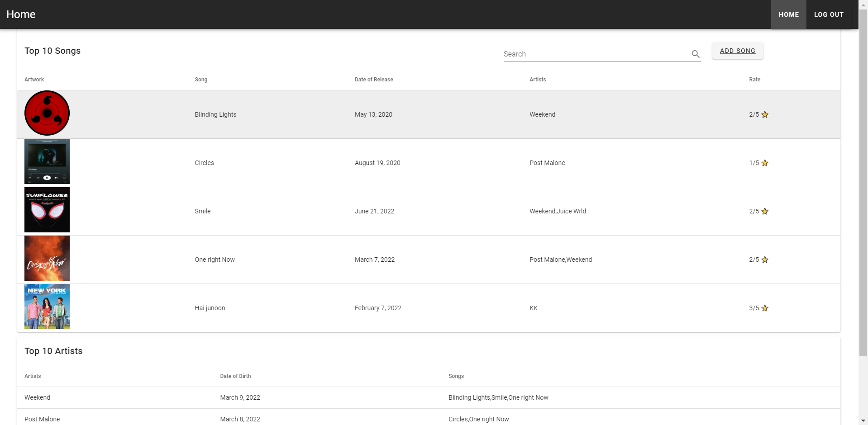
Task: Click the star icon beside Smile's 2/5 rating
Action: point(765,211)
